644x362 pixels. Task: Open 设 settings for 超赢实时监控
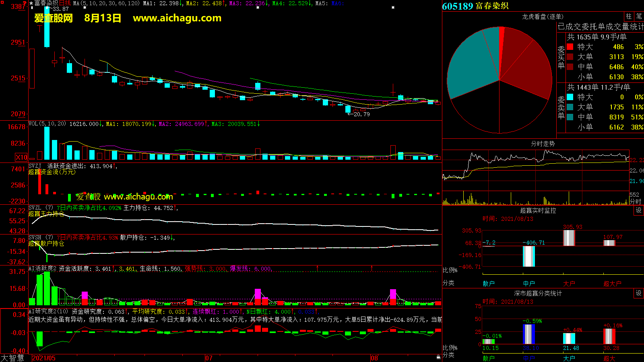[638, 210]
